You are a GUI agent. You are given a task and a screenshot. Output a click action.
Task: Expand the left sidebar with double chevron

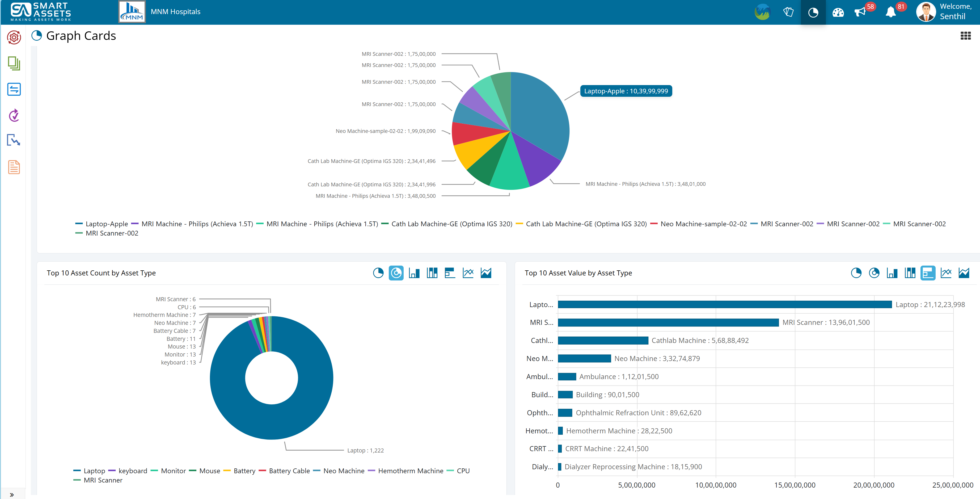(x=12, y=494)
